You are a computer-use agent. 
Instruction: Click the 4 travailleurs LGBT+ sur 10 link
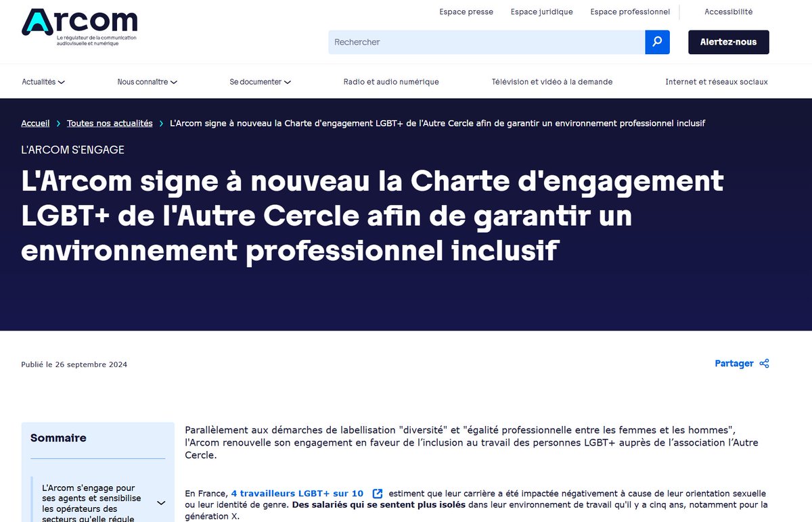pyautogui.click(x=298, y=493)
